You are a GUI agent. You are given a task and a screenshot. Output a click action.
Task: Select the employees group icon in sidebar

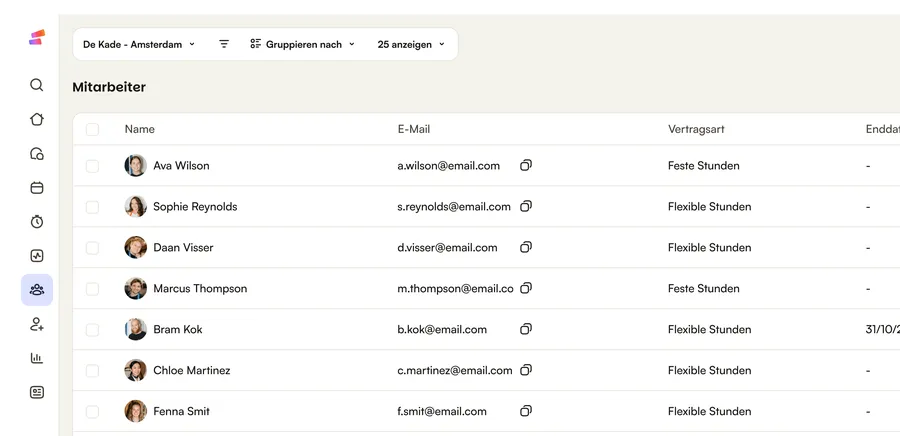click(37, 290)
